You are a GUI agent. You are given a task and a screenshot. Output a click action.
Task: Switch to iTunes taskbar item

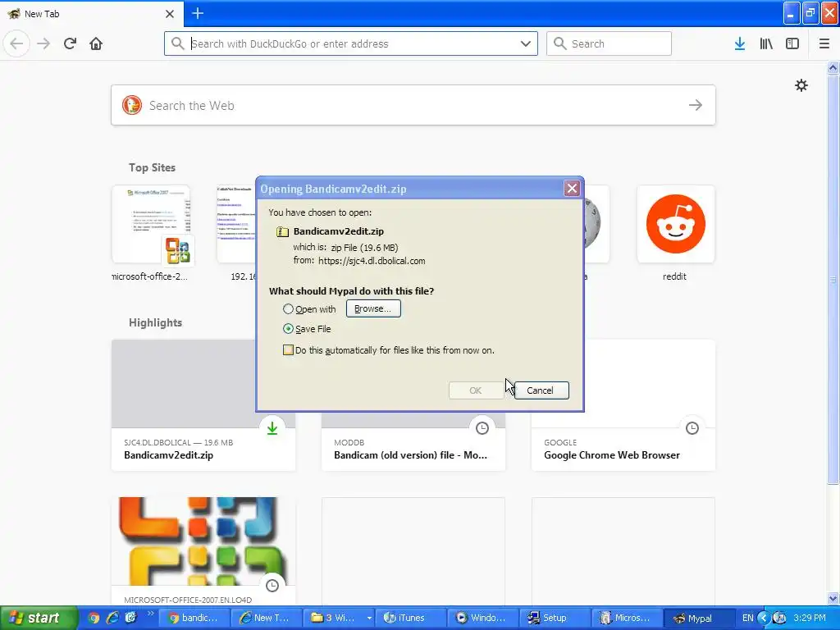tap(410, 618)
